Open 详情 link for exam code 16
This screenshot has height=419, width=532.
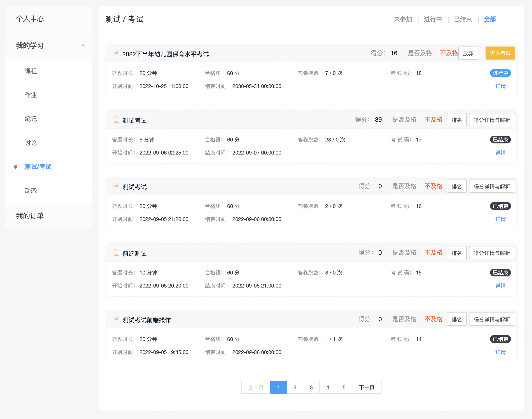click(x=500, y=219)
